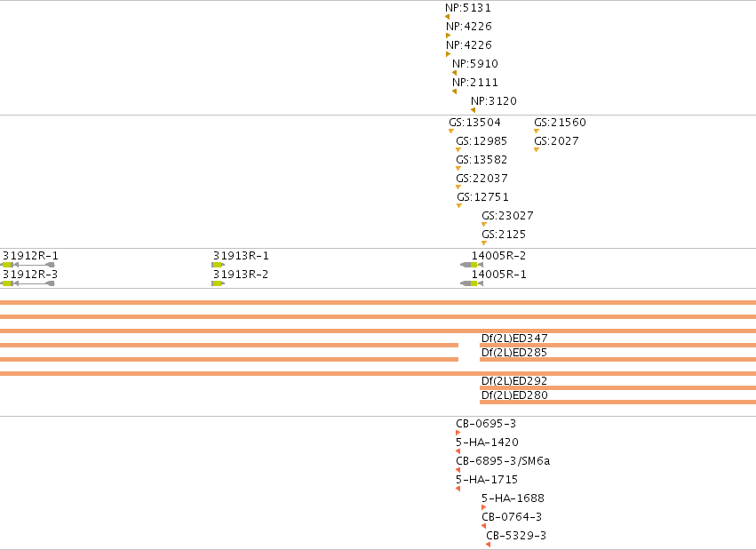This screenshot has height=550, width=756.
Task: Click the CB-6895-3/SM6a red triangle marker
Action: 458,470
